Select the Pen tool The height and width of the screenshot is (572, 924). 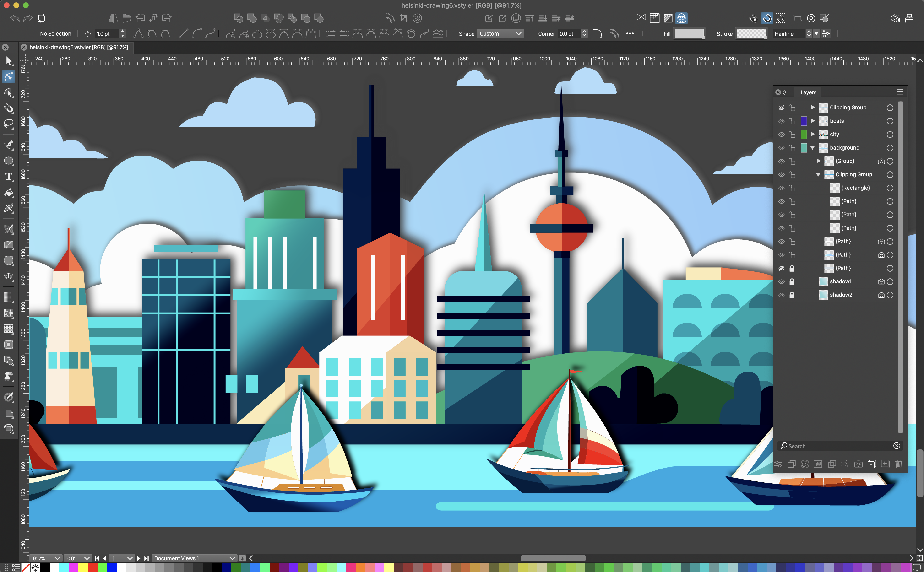[9, 145]
